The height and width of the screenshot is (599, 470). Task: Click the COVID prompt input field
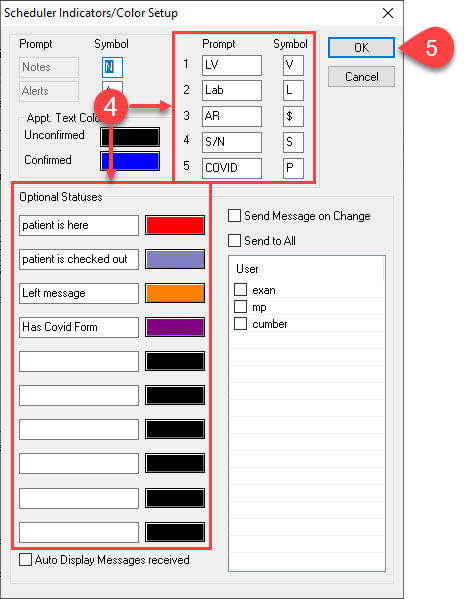[x=232, y=168]
